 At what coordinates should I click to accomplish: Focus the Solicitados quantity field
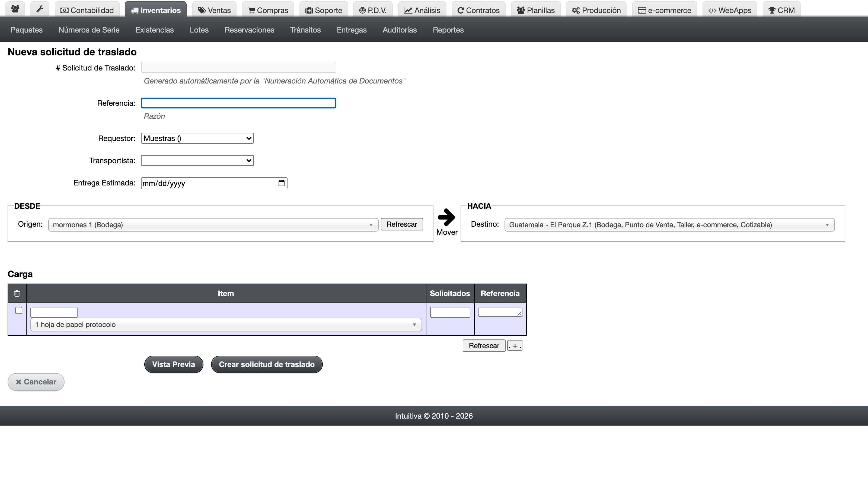(450, 312)
